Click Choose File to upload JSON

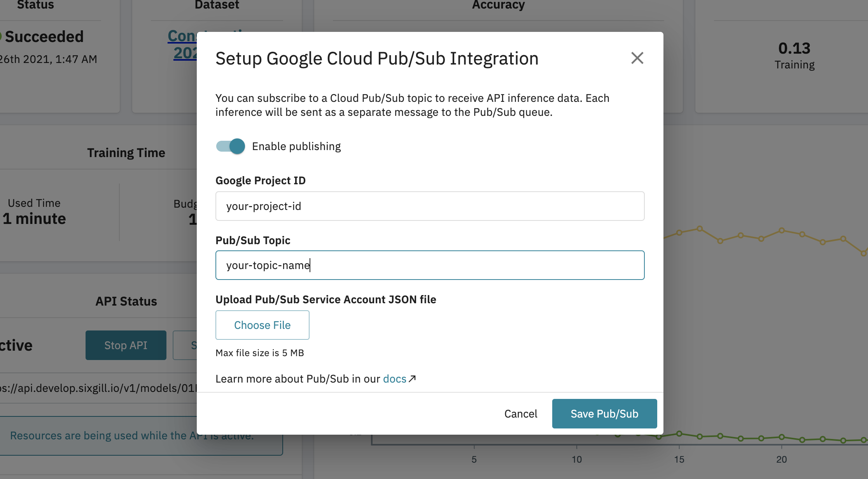262,325
